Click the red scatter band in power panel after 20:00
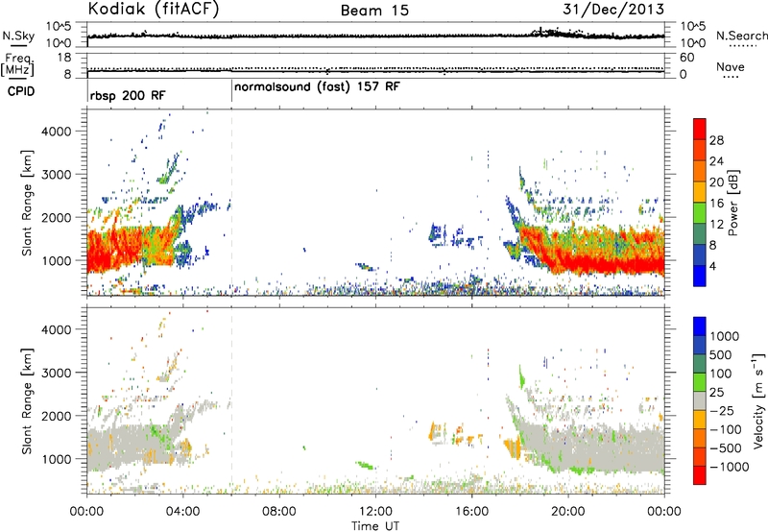The width and height of the screenshot is (768, 532). point(612,265)
